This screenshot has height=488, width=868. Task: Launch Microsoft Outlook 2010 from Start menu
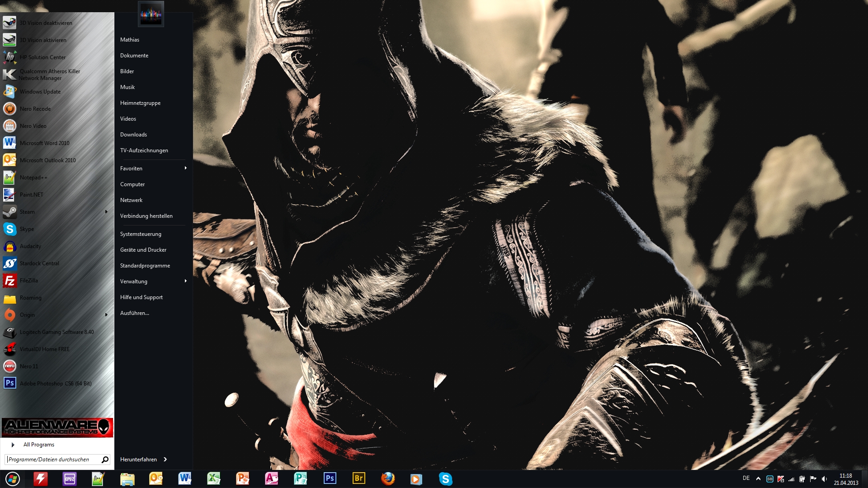click(x=57, y=160)
